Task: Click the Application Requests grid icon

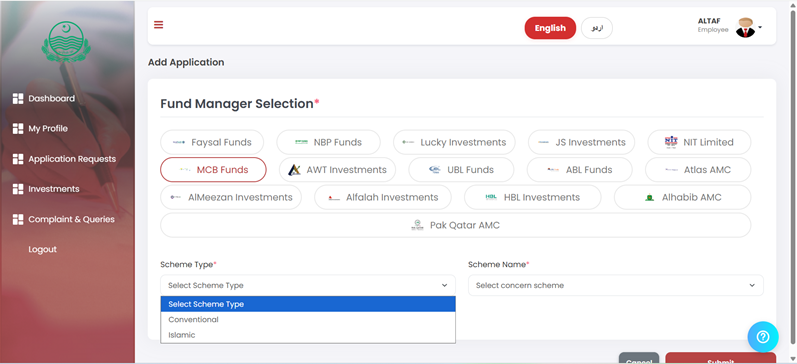Action: (18, 159)
